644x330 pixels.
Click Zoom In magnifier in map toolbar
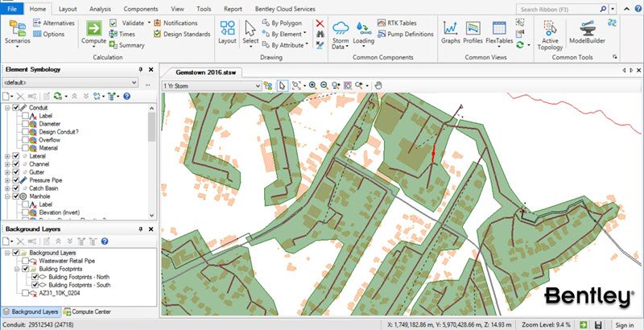[x=312, y=85]
